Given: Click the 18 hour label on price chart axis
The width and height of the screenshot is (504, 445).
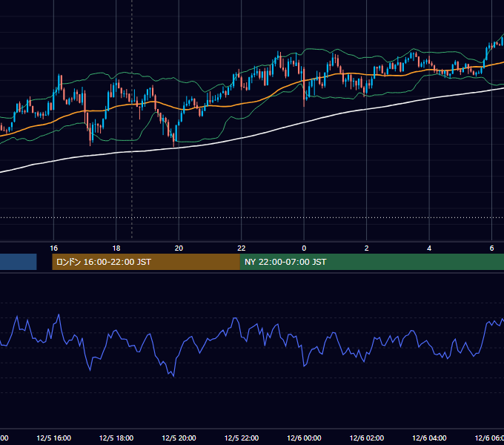Looking at the screenshot, I should (116, 248).
